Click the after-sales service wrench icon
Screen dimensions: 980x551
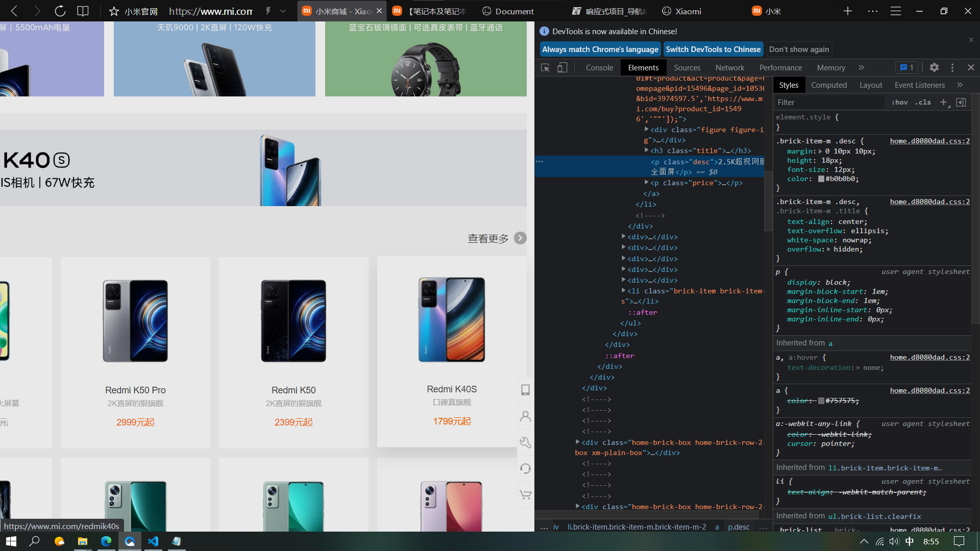click(525, 442)
